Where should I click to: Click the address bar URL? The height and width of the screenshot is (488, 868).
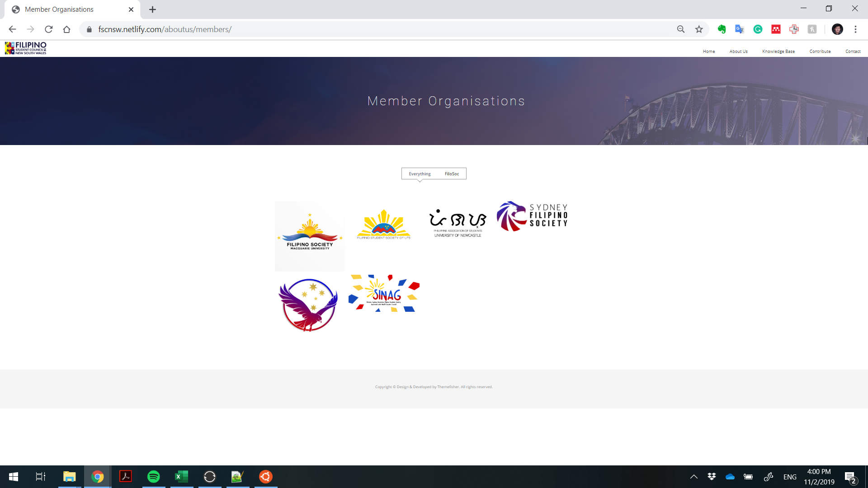coord(165,29)
